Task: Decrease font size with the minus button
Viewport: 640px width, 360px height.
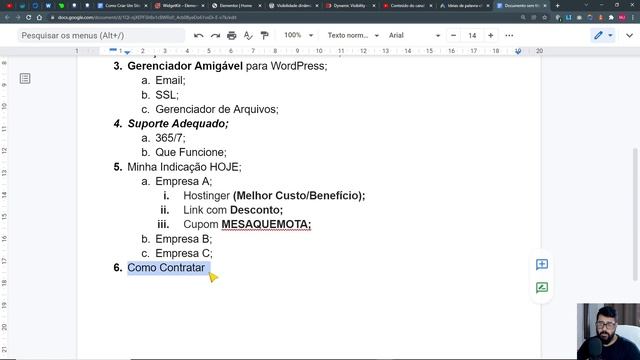Action: pyautogui.click(x=453, y=36)
